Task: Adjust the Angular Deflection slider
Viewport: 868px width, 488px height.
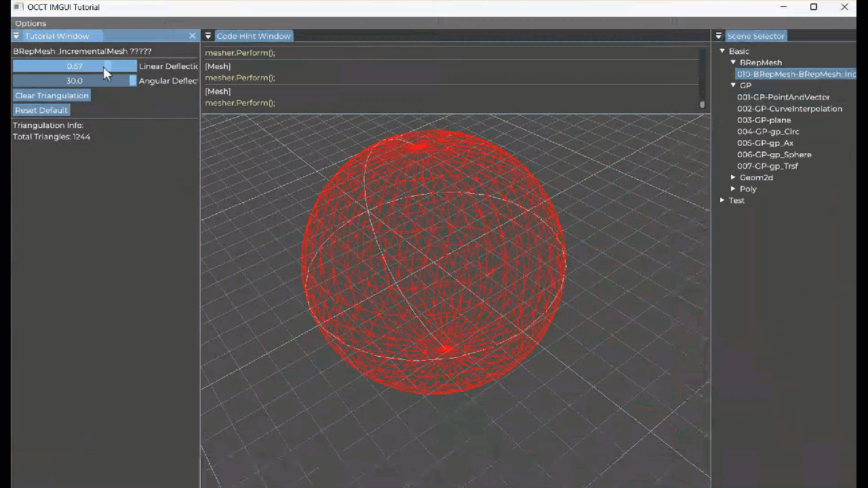Action: (75, 81)
